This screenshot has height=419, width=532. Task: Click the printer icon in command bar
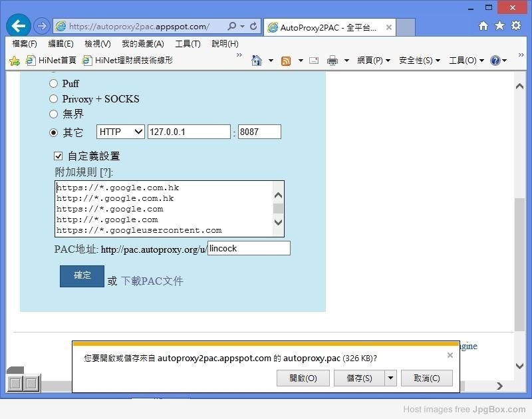click(332, 61)
